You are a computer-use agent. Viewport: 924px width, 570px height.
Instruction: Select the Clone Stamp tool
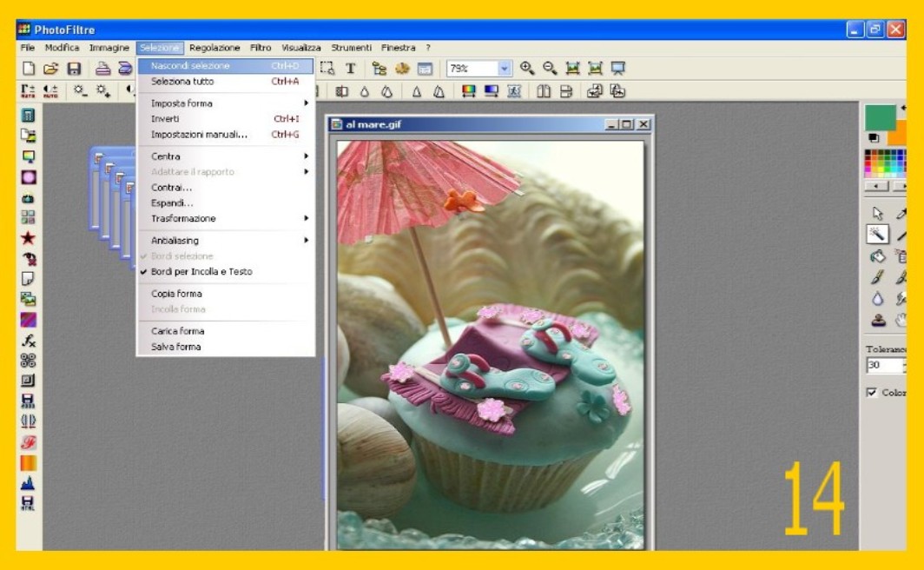(877, 320)
